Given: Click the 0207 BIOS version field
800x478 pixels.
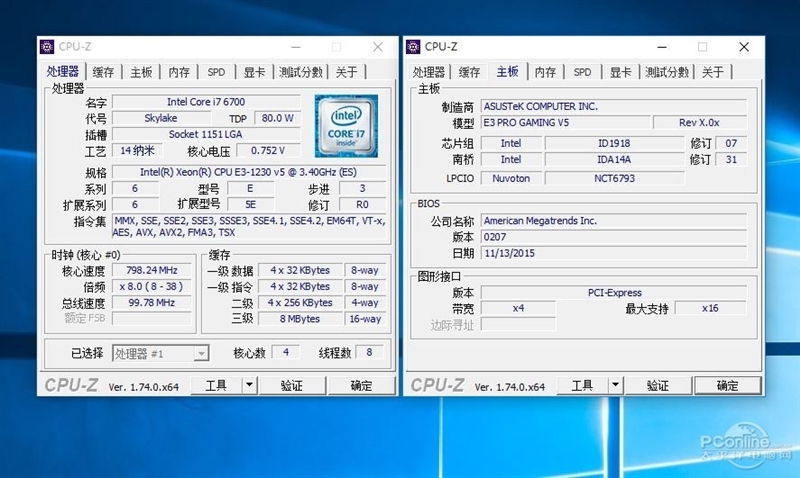Looking at the screenshot, I should pyautogui.click(x=614, y=237).
